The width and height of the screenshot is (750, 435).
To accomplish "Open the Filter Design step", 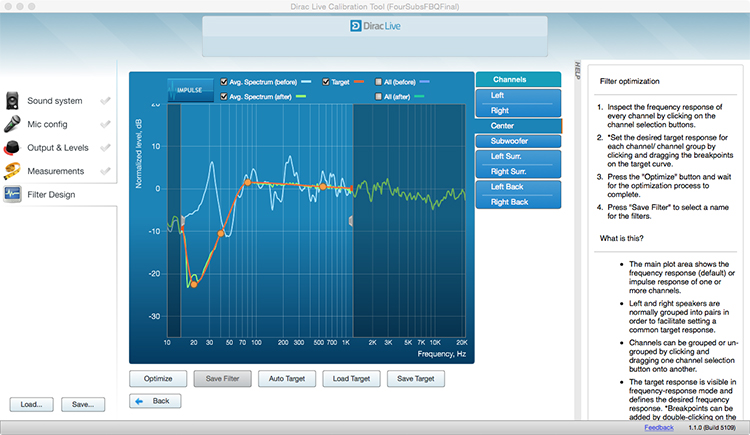I will coord(51,195).
